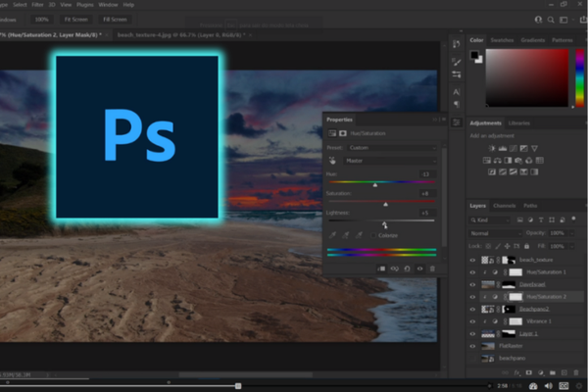This screenshot has width=588, height=392.
Task: Enable the Colorize checkbox
Action: coord(373,235)
